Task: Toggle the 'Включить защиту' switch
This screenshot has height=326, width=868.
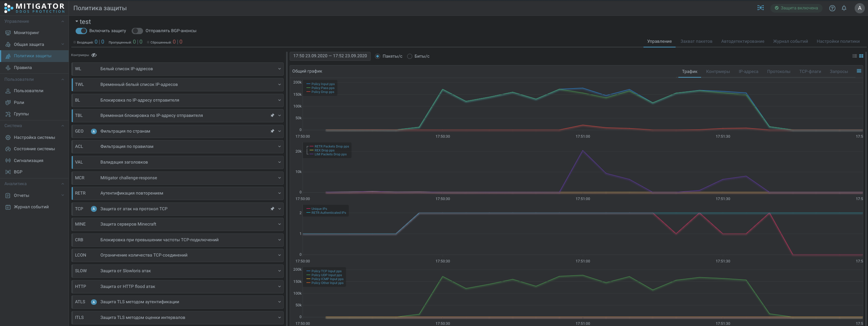Action: tap(81, 31)
